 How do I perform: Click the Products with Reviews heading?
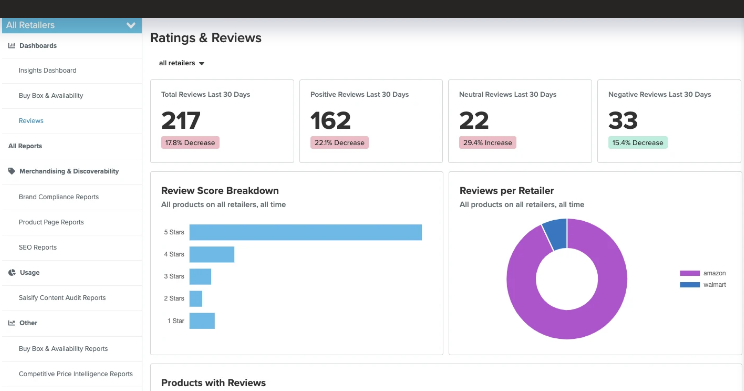pyautogui.click(x=214, y=383)
